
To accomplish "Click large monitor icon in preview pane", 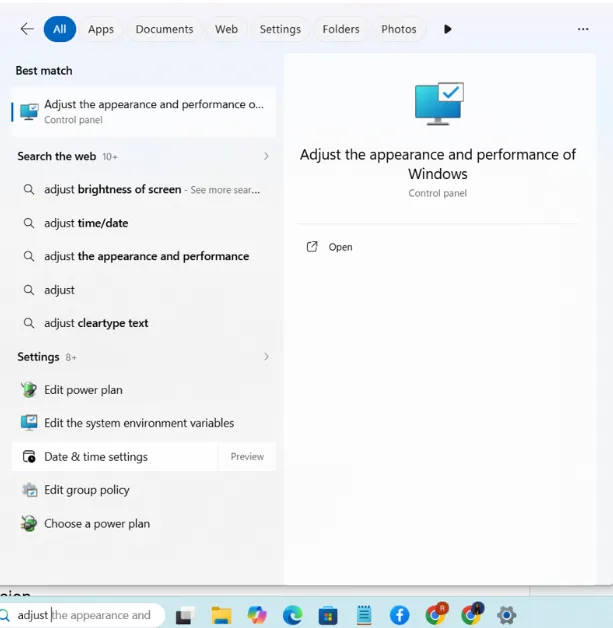I will point(439,104).
